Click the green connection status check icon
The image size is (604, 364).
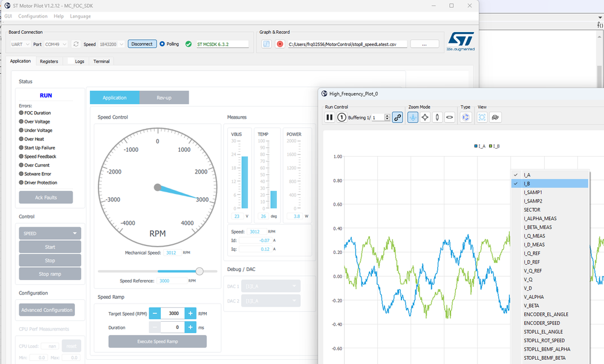[189, 44]
